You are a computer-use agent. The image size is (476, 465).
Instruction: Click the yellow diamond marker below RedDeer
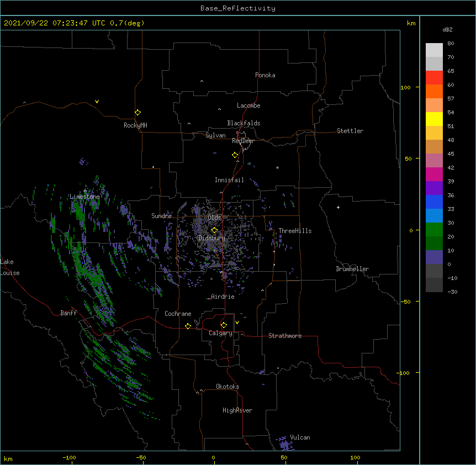[x=235, y=155]
